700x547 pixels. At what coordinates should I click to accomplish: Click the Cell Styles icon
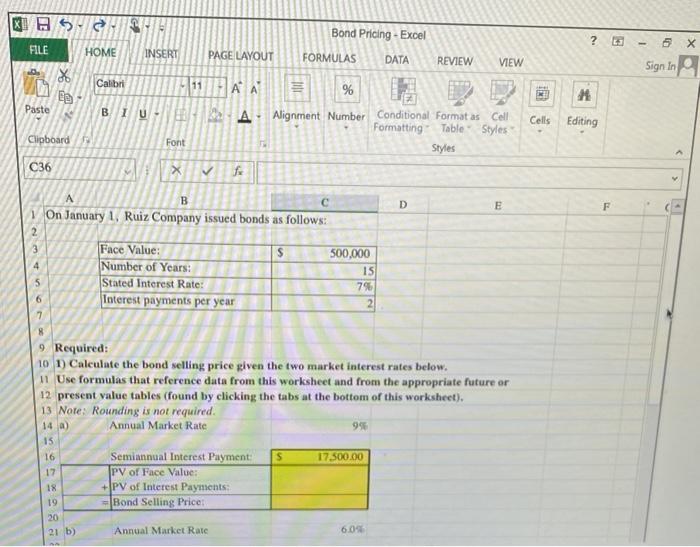503,92
